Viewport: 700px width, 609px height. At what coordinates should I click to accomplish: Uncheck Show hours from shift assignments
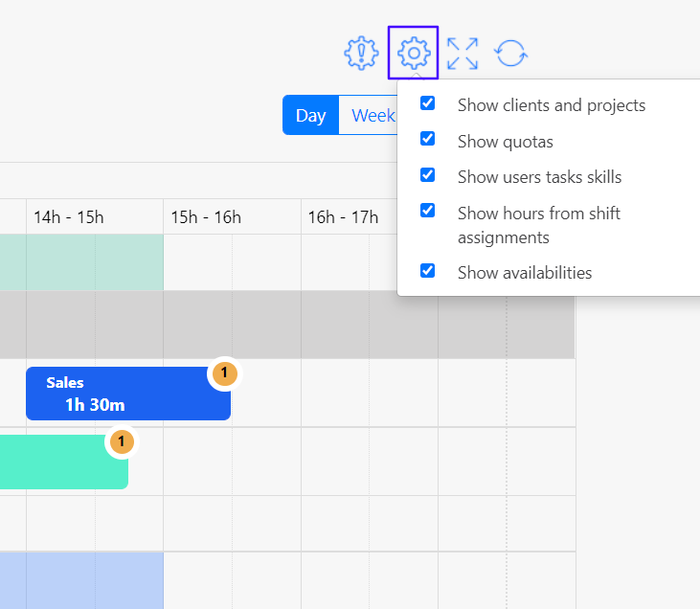[x=428, y=211]
